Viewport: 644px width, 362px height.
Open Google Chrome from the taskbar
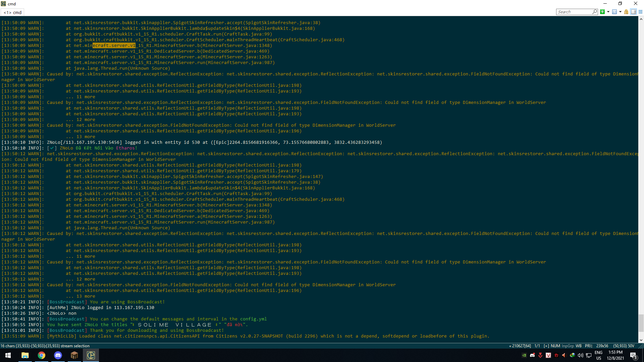(x=41, y=355)
